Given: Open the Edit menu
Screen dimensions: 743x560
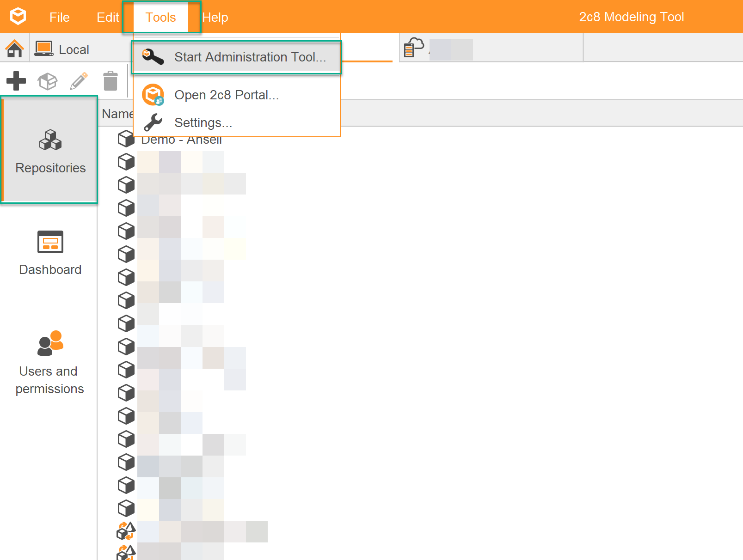Looking at the screenshot, I should point(107,17).
